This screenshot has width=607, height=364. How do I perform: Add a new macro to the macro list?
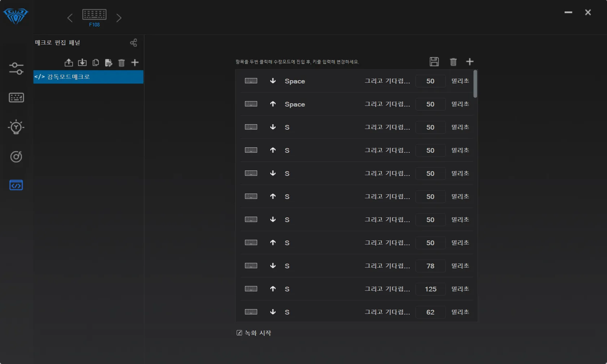point(135,63)
